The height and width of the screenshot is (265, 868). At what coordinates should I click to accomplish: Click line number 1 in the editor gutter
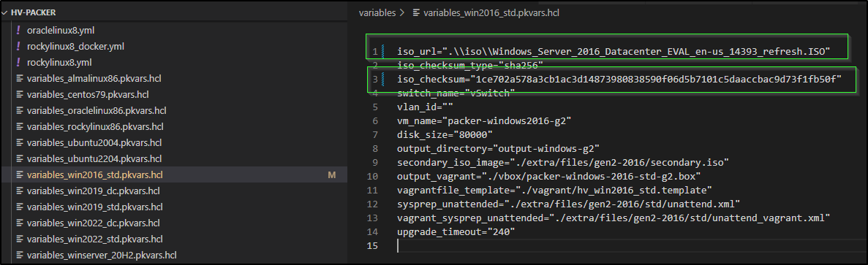375,53
